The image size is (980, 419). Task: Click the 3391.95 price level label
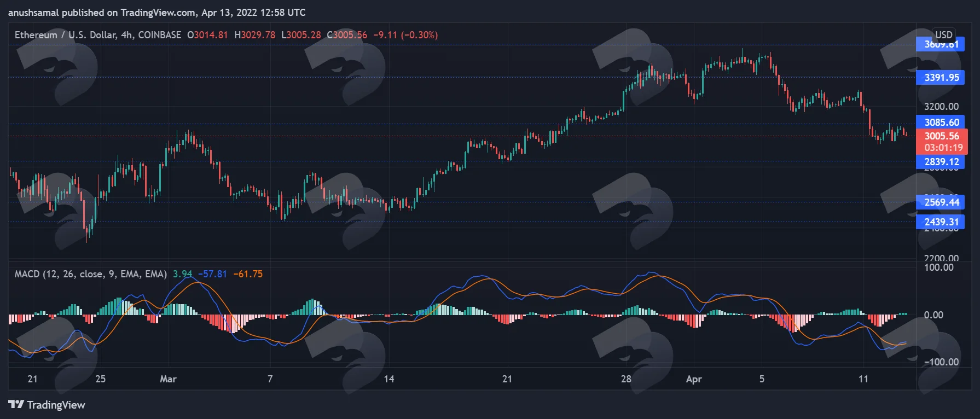pyautogui.click(x=941, y=78)
